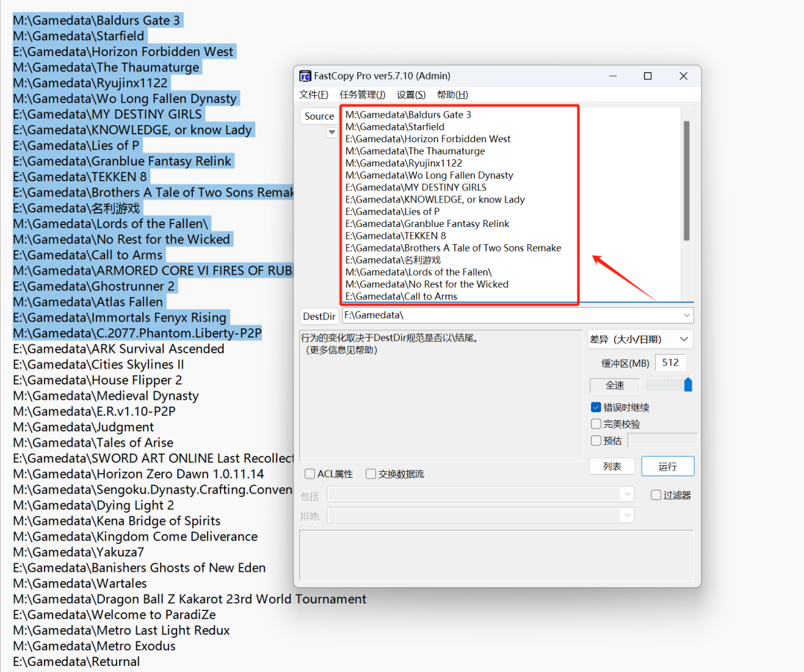Viewport: 804px width, 672px height.
Task: Click the Dragon Ball Z Kakarot line in editor
Action: pyautogui.click(x=190, y=599)
